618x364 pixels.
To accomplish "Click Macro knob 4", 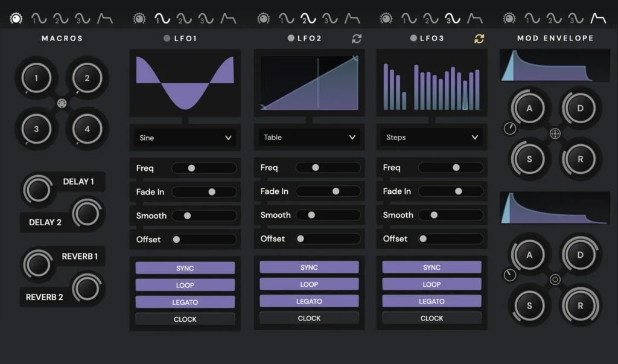I will click(x=87, y=129).
